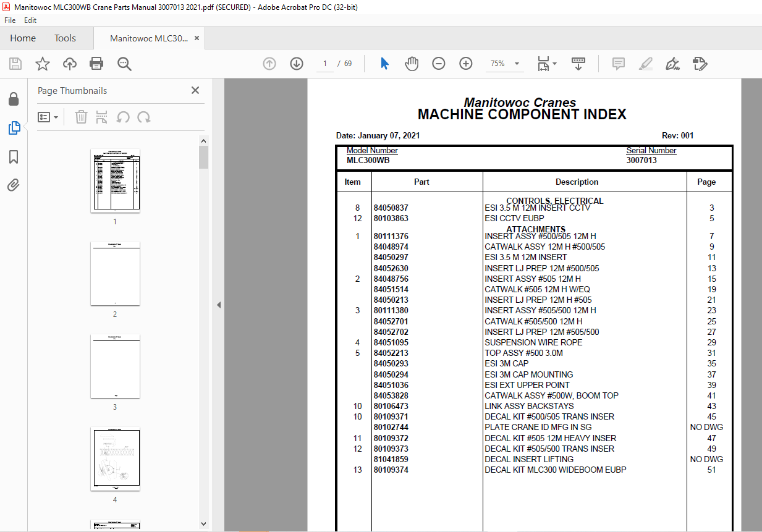The height and width of the screenshot is (532, 762).
Task: Select the Hand pan tool
Action: coord(412,64)
